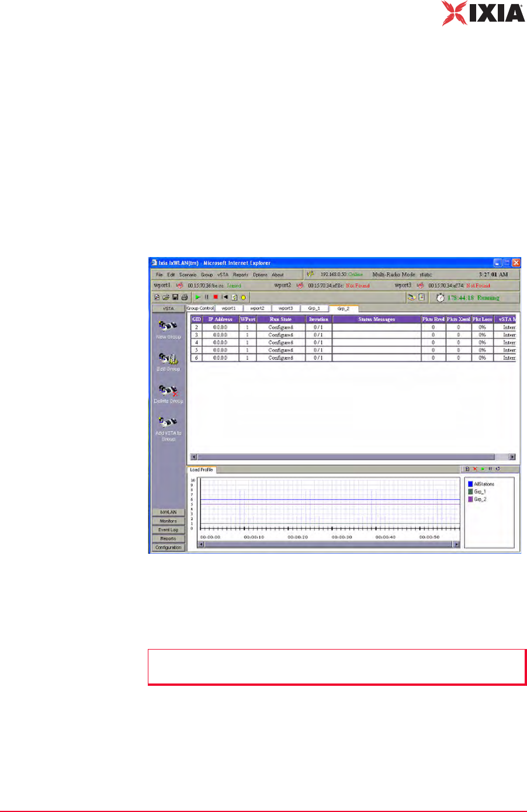Select the table row with GID 2
Image resolution: width=527 pixels, height=812 pixels.
[x=353, y=328]
